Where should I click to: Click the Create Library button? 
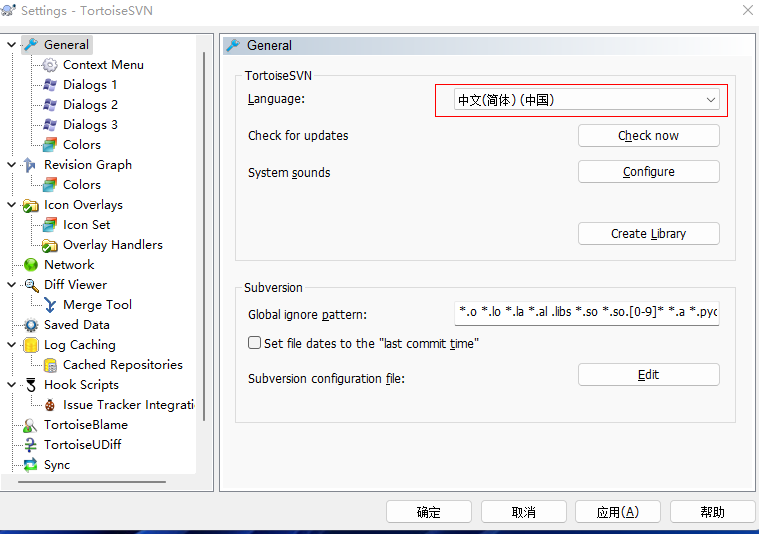[648, 233]
